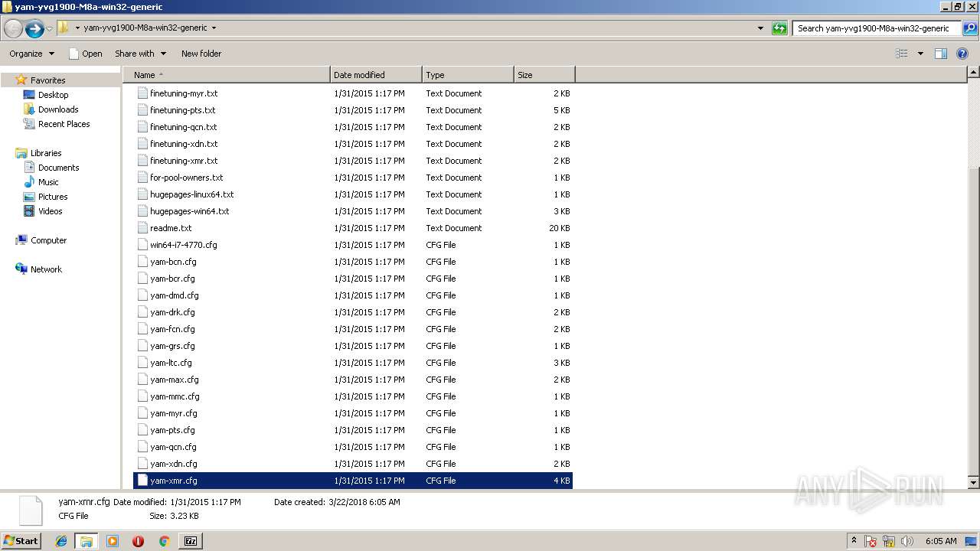Show hidden tray icons arrow
980x551 pixels.
pos(854,541)
